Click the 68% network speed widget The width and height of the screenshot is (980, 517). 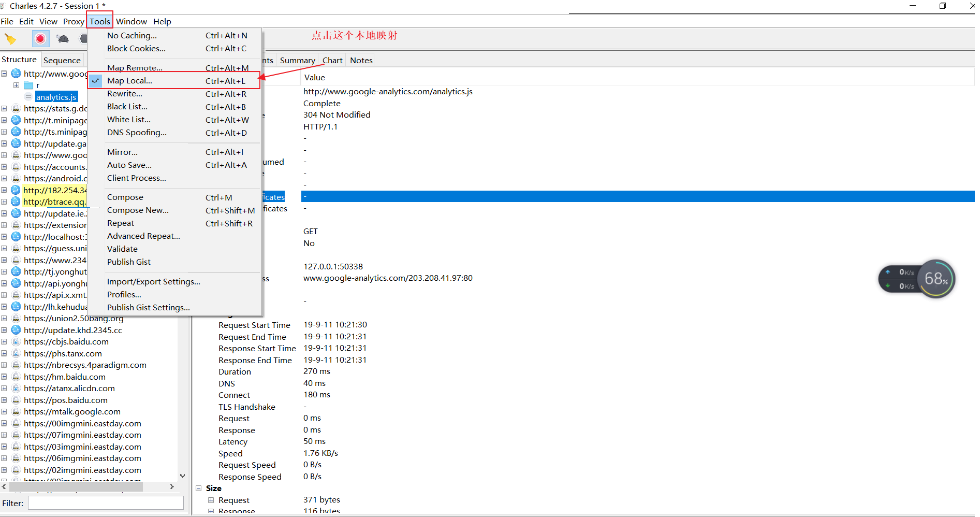916,279
